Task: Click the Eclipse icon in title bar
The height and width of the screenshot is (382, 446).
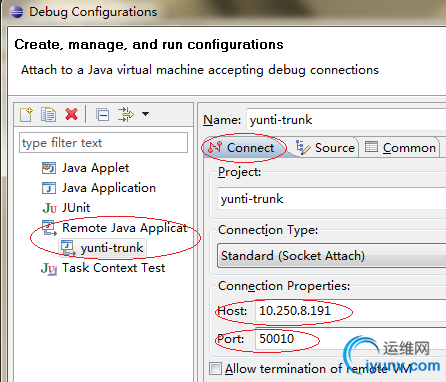Action: (16, 12)
